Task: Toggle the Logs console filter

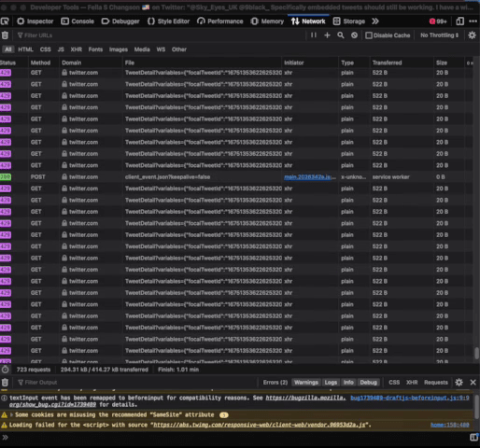Action: coord(331,383)
